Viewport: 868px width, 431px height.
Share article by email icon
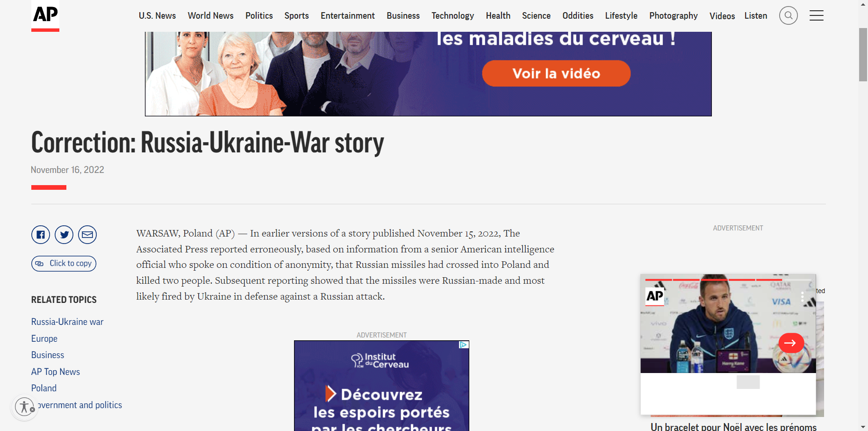87,235
